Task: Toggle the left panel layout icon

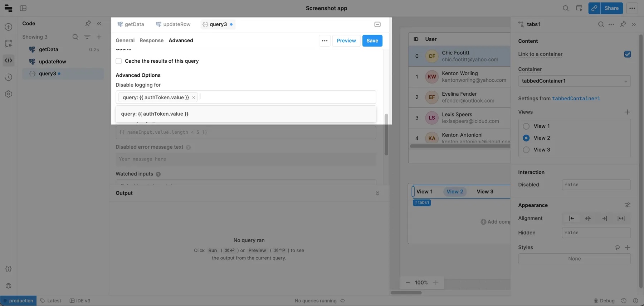Action: click(23, 8)
